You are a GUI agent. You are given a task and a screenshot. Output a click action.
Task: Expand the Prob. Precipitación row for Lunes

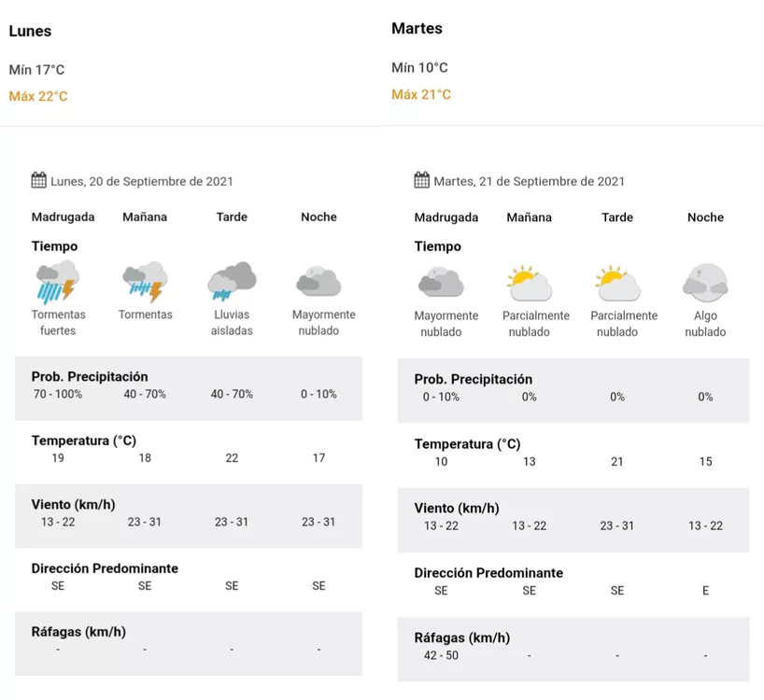coord(91,379)
